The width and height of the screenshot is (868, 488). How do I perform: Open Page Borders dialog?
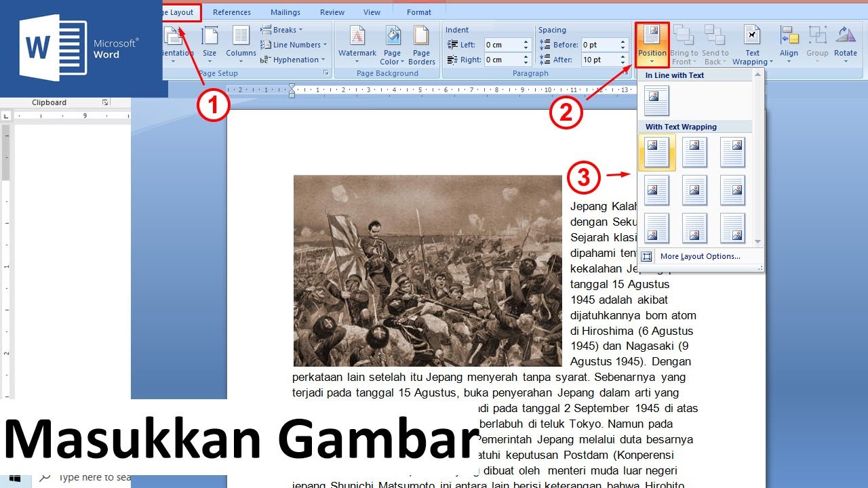tap(422, 45)
